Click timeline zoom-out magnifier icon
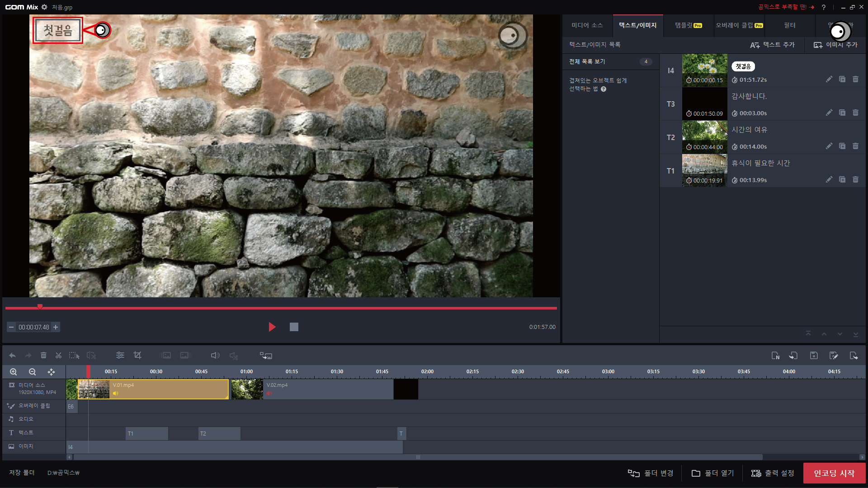868x488 pixels. [x=32, y=372]
